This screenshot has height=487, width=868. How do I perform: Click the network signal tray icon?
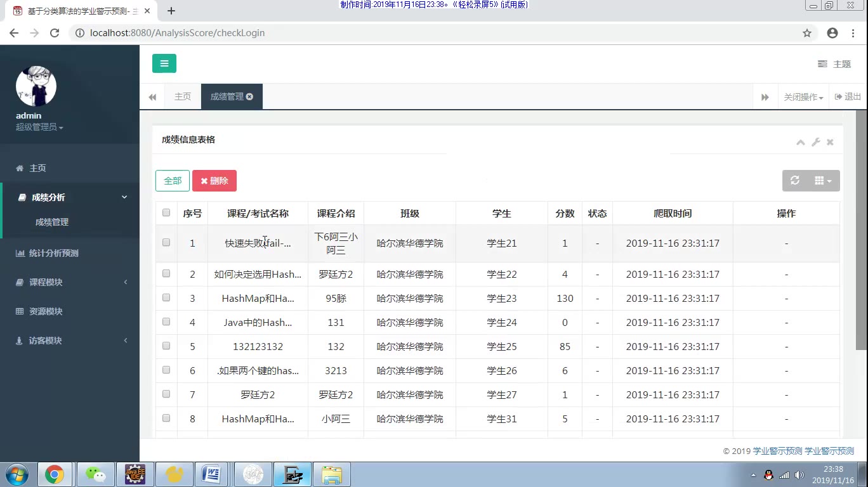784,475
